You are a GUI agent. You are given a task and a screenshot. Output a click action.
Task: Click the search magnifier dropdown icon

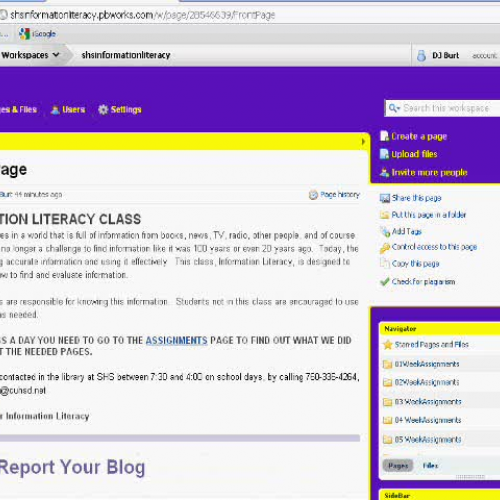[394, 108]
